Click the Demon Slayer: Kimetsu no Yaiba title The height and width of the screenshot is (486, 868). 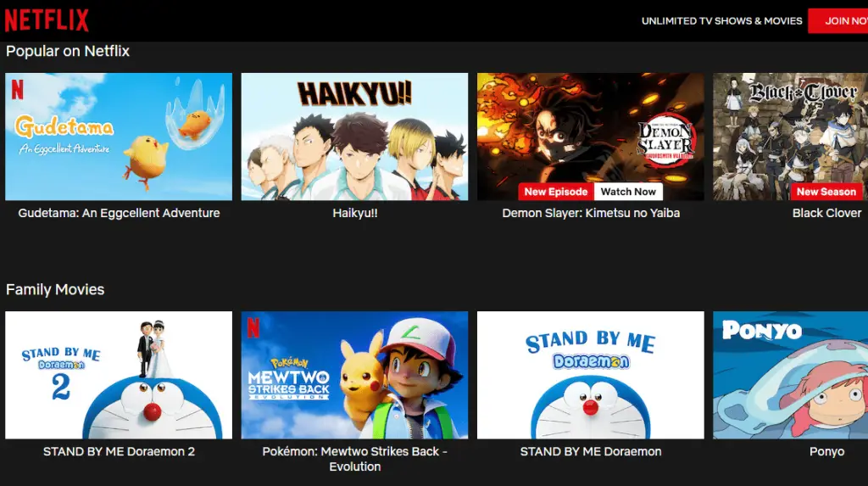(x=591, y=213)
